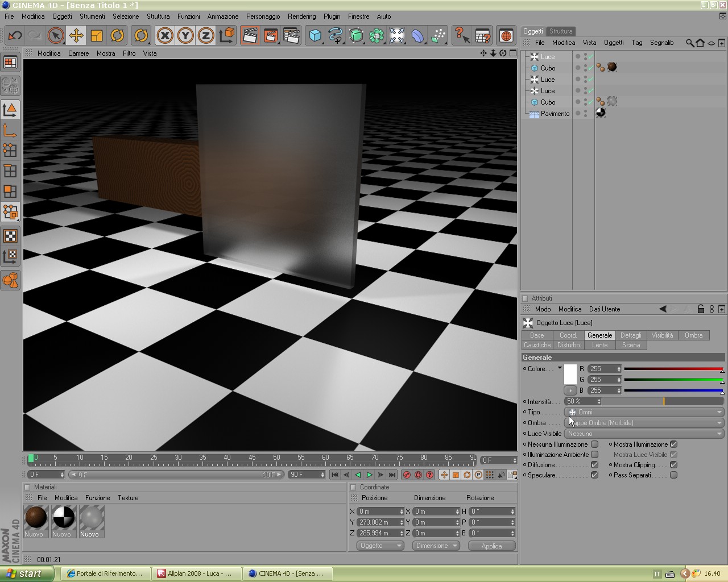Image resolution: width=728 pixels, height=582 pixels.
Task: Select the object axis tool icon
Action: point(10,132)
